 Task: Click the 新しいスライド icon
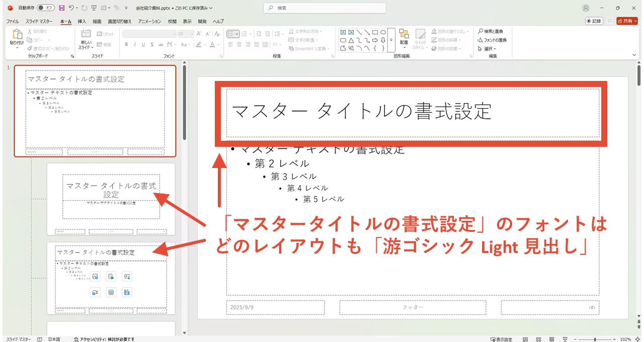pyautogui.click(x=86, y=34)
